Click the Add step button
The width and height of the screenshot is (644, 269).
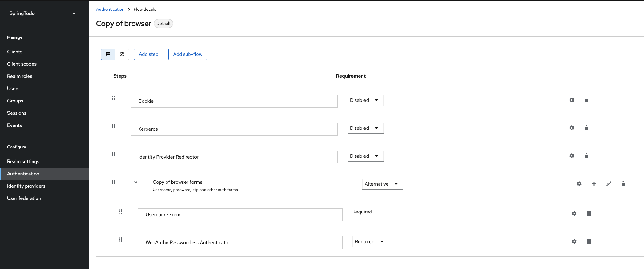tap(149, 54)
